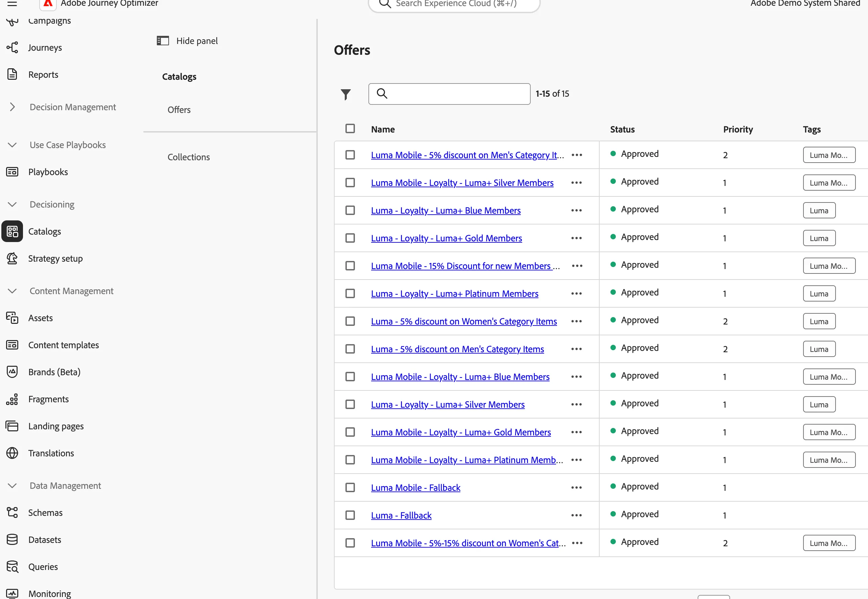Collapse the Decisioning section
The width and height of the screenshot is (868, 599).
pyautogui.click(x=12, y=204)
